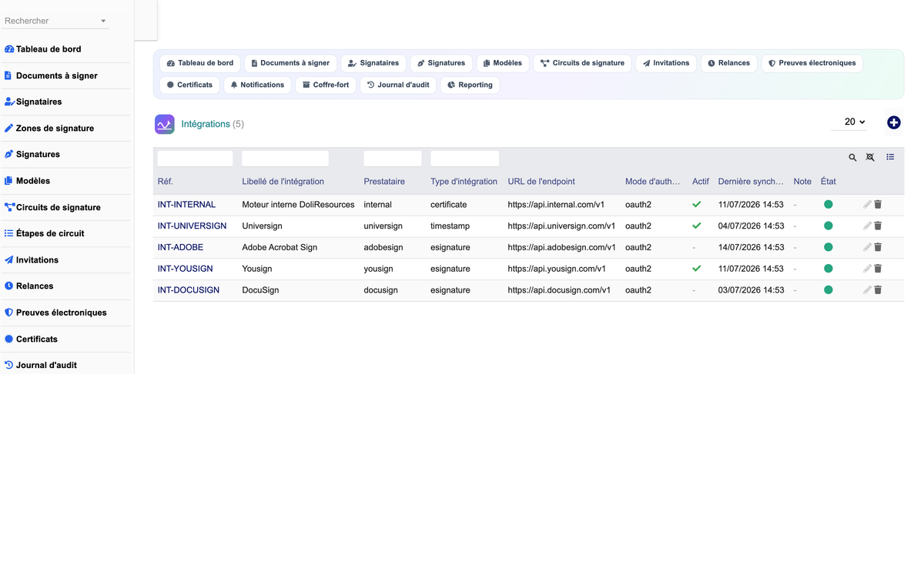Click the green status dot for INT-INTERNAL
Image resolution: width=924 pixels, height=572 pixels.
pyautogui.click(x=829, y=205)
